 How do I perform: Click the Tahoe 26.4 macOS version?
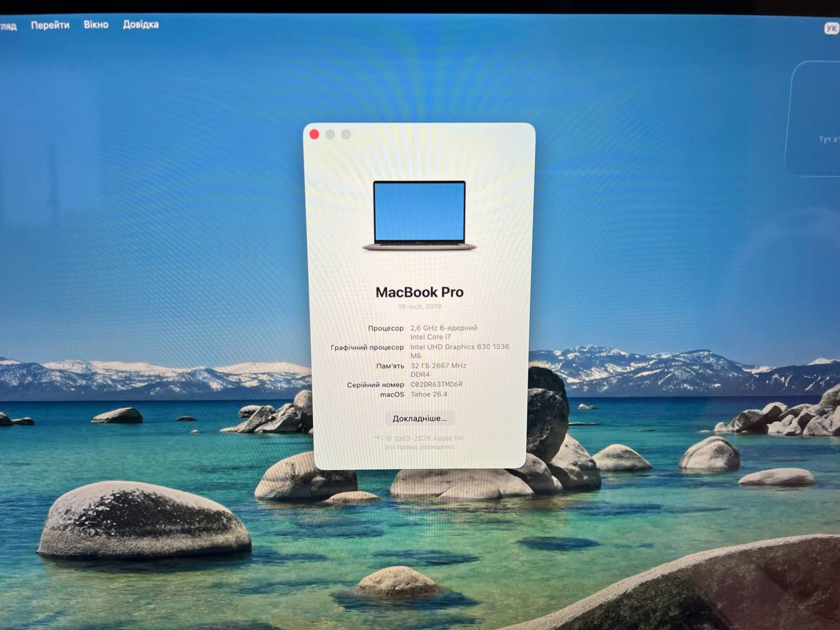pos(429,394)
